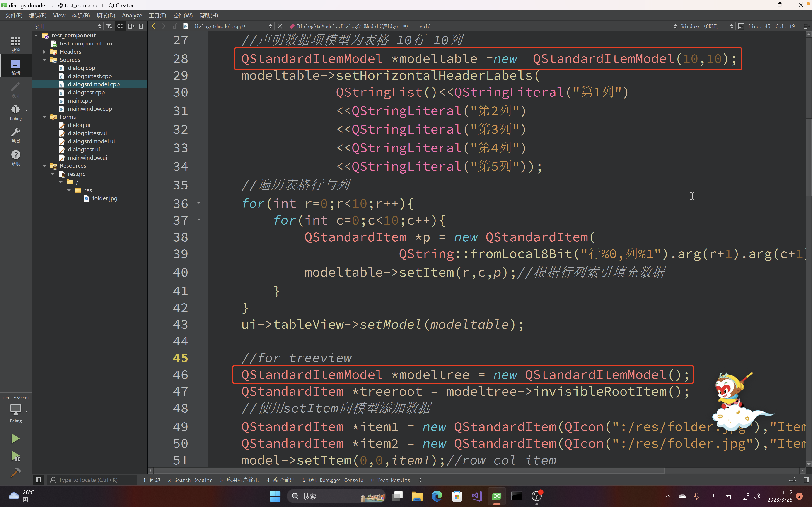
Task: Click the filter tree icon
Action: pos(109,26)
